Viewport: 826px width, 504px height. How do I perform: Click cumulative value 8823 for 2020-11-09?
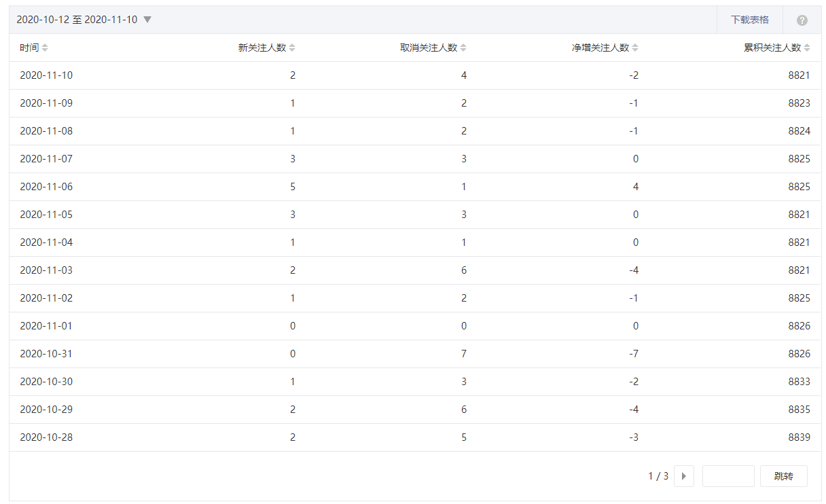[x=800, y=103]
